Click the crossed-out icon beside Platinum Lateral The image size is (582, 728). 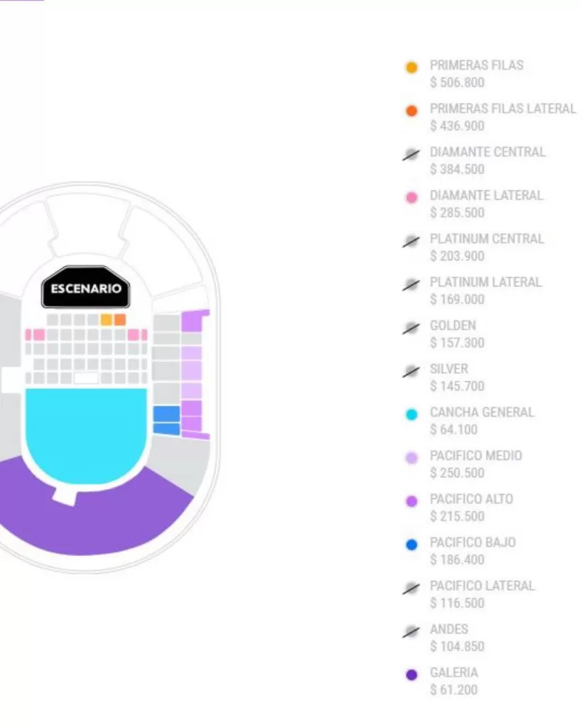click(411, 284)
